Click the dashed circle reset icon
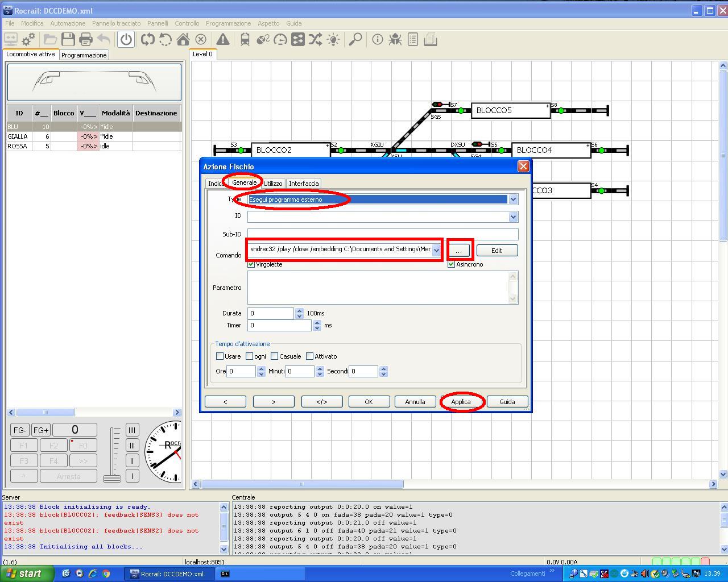 pos(166,39)
